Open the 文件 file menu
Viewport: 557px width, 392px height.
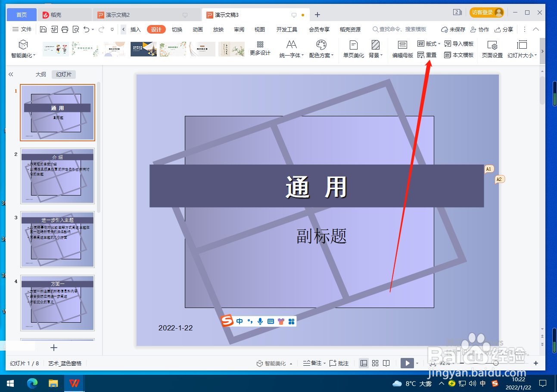pos(22,29)
